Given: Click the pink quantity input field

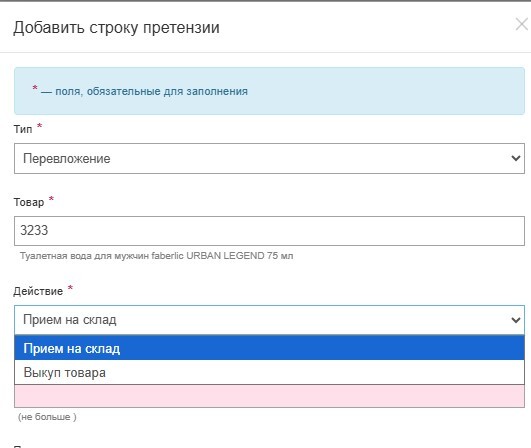Looking at the screenshot, I should pyautogui.click(x=269, y=396).
